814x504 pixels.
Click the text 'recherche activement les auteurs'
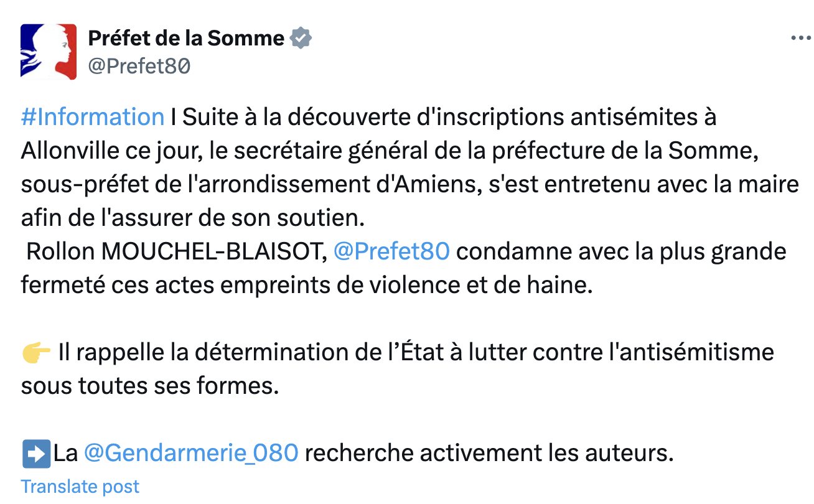click(x=489, y=453)
